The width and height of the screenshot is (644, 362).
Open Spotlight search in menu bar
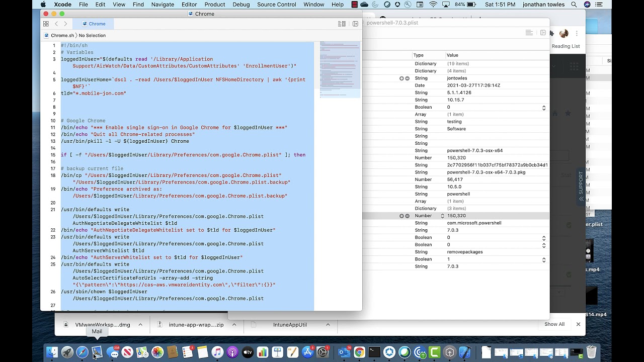point(574,5)
